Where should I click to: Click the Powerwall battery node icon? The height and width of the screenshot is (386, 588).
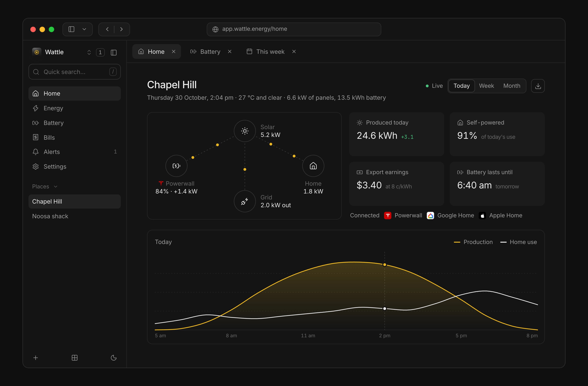[x=176, y=166]
